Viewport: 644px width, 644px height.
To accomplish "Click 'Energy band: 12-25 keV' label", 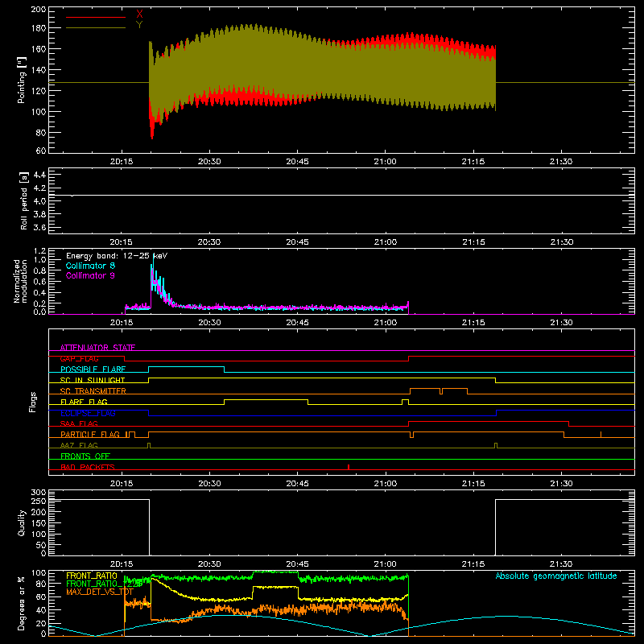I will pyautogui.click(x=117, y=256).
